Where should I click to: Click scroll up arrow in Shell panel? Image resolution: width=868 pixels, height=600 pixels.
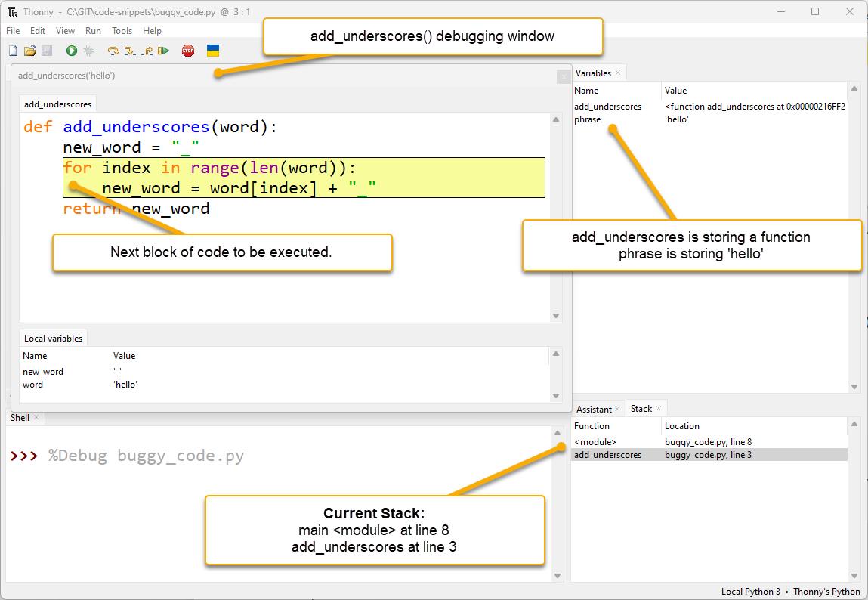click(558, 433)
